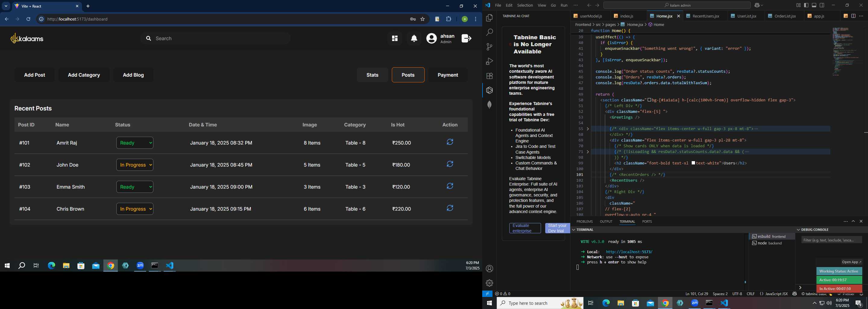
Task: Toggle VS Code secondary side bar
Action: tap(822, 5)
